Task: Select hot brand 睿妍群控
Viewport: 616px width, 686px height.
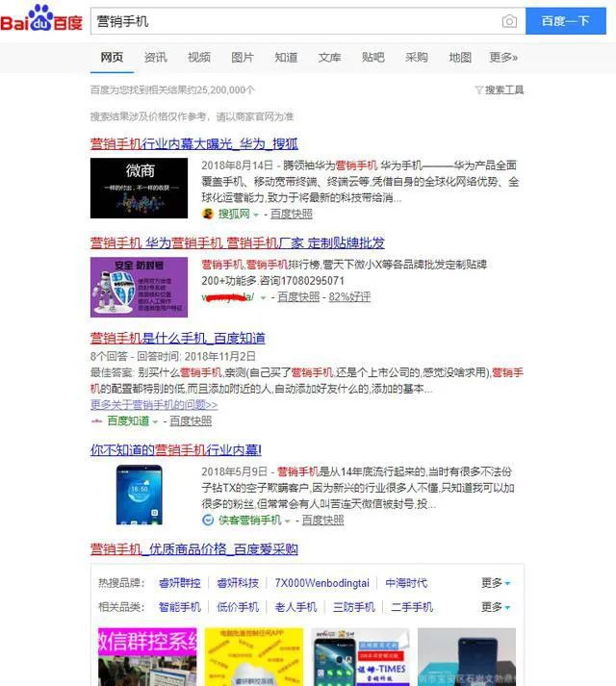Action: point(179,583)
